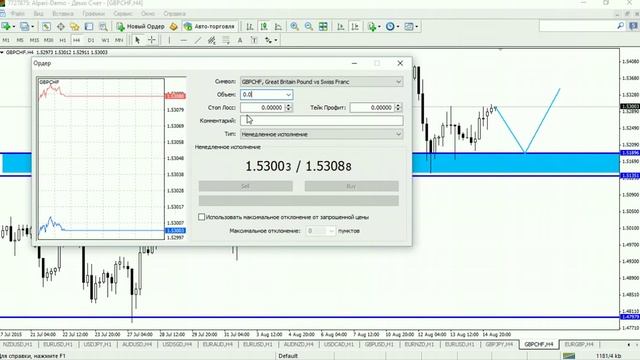Toggle the Data Window icon
The width and height of the screenshot is (640, 360).
tap(60, 27)
